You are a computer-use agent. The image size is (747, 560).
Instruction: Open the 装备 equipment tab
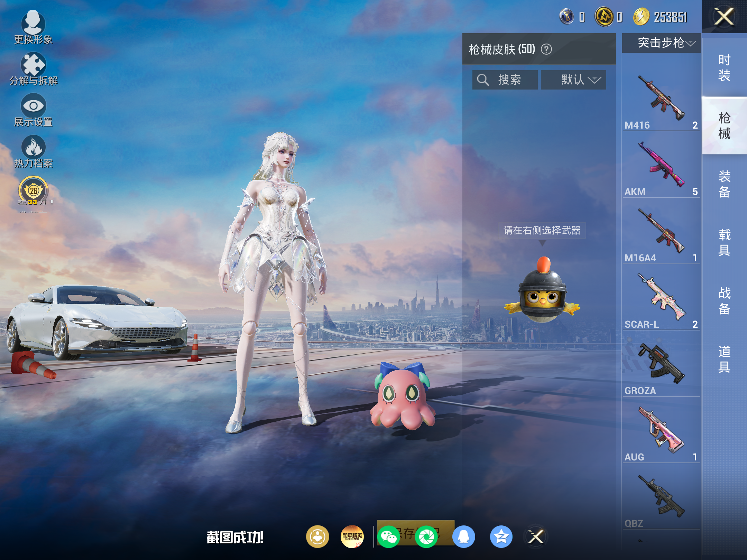click(725, 184)
